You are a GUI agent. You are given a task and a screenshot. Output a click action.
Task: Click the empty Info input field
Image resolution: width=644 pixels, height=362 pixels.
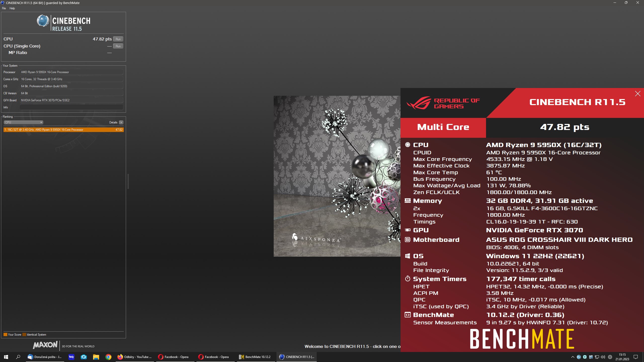[71, 107]
